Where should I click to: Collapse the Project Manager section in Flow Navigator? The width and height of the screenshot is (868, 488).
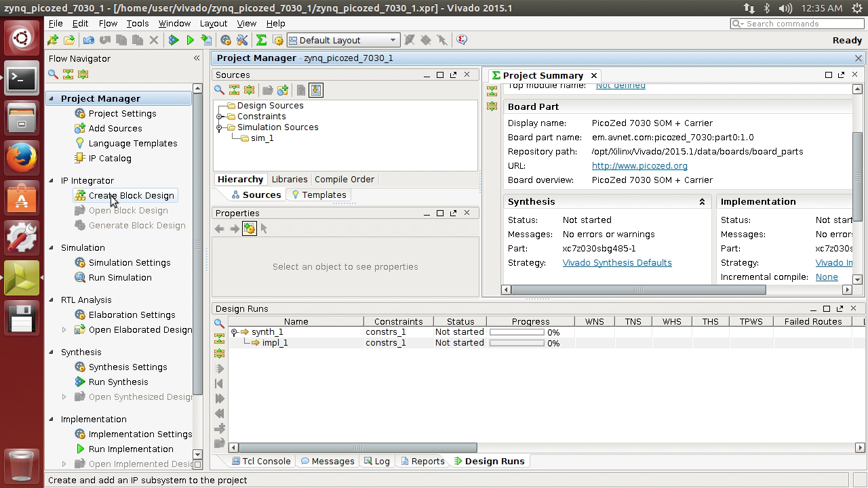pos(51,98)
